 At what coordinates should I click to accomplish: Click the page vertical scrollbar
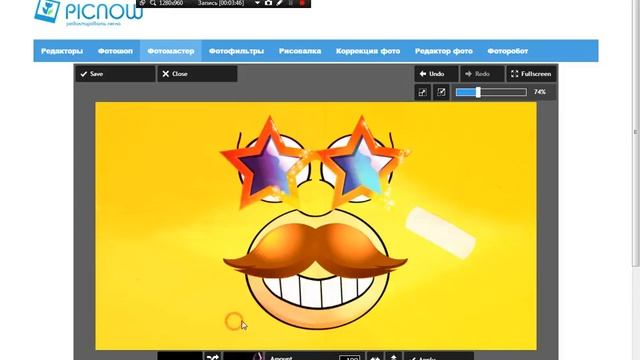coord(636,135)
